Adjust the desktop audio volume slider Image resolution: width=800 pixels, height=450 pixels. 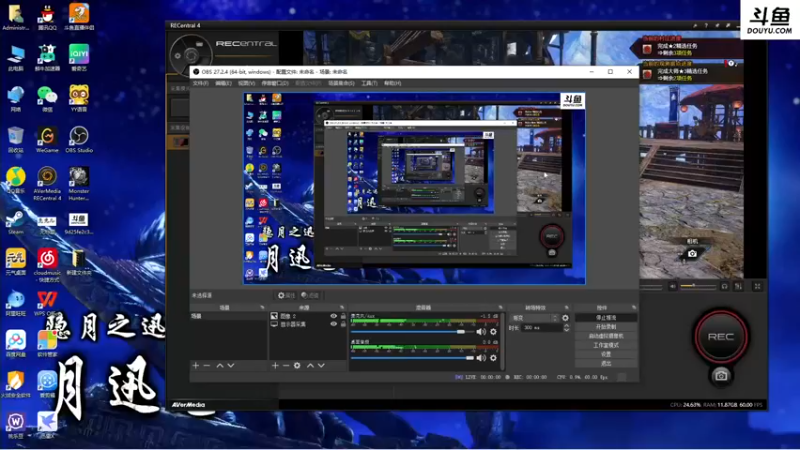412,358
